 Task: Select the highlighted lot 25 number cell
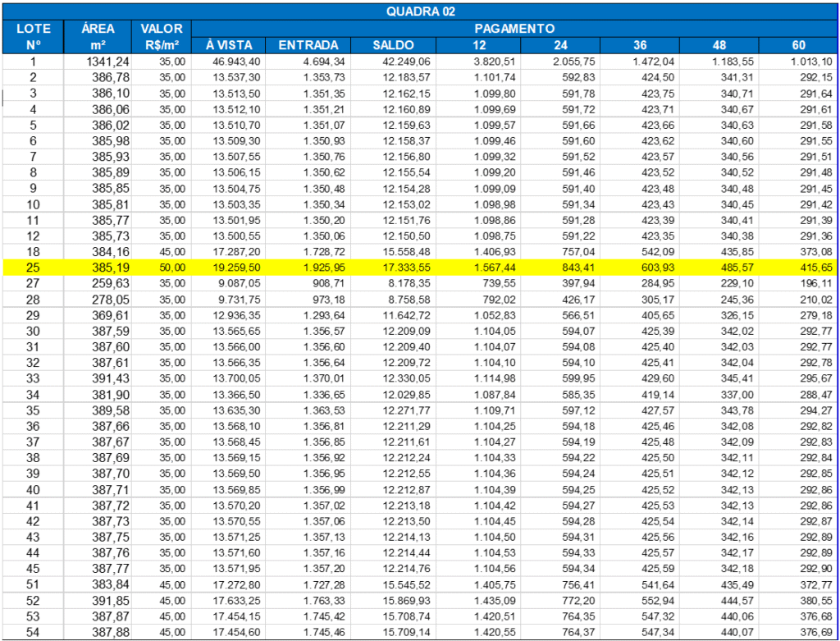(34, 268)
